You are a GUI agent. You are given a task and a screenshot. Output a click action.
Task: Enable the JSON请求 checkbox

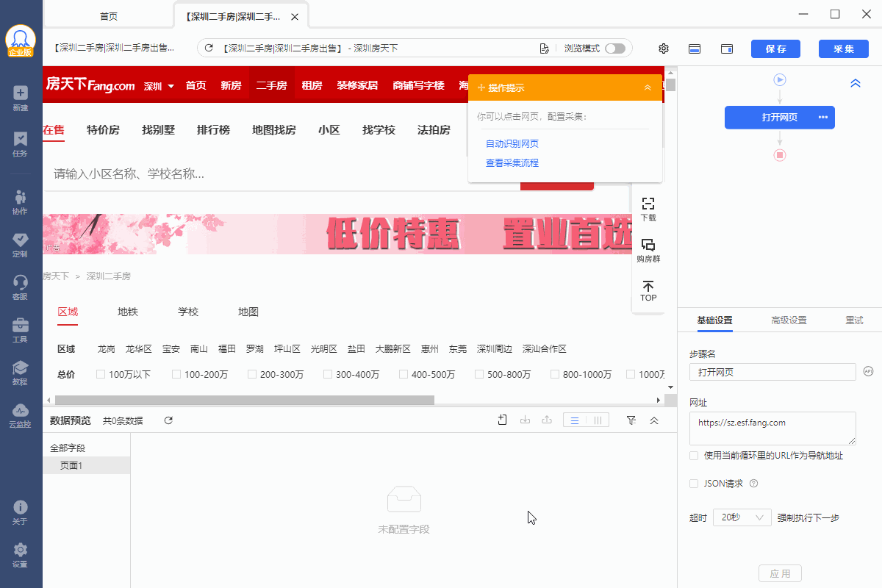pyautogui.click(x=694, y=484)
